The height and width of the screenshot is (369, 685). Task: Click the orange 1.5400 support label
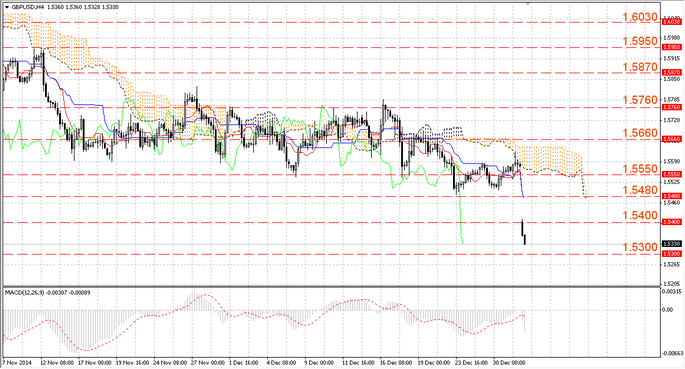(640, 215)
